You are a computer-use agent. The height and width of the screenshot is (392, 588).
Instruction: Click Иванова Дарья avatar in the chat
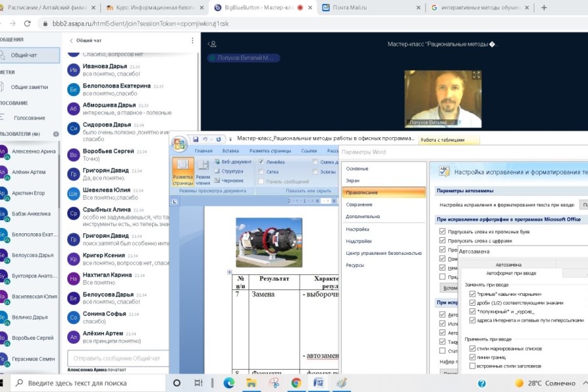73,70
